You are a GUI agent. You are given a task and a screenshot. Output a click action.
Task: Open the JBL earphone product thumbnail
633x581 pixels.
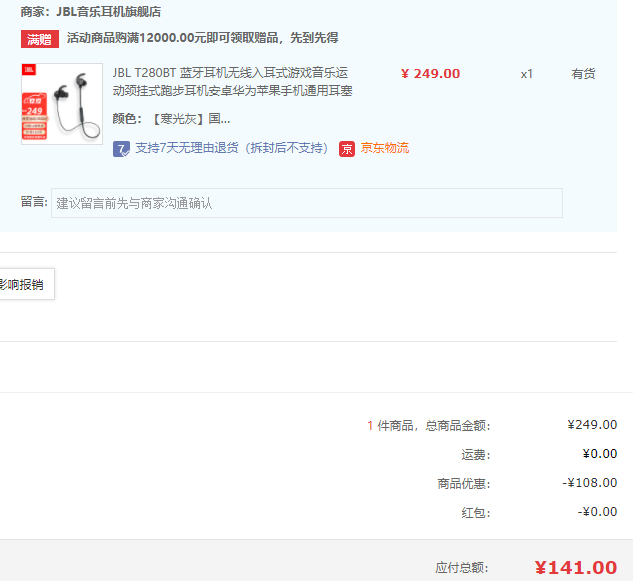pos(62,104)
